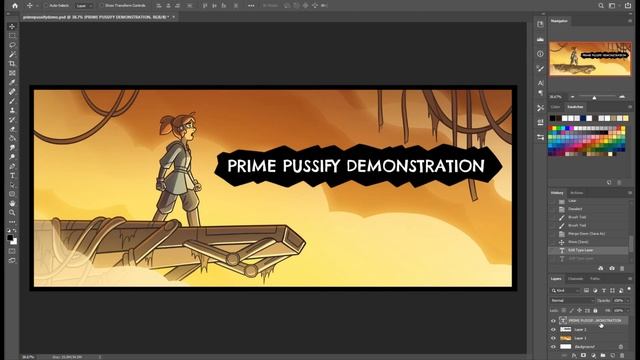
Task: Open the Normal blend mode dropdown
Action: 572,300
